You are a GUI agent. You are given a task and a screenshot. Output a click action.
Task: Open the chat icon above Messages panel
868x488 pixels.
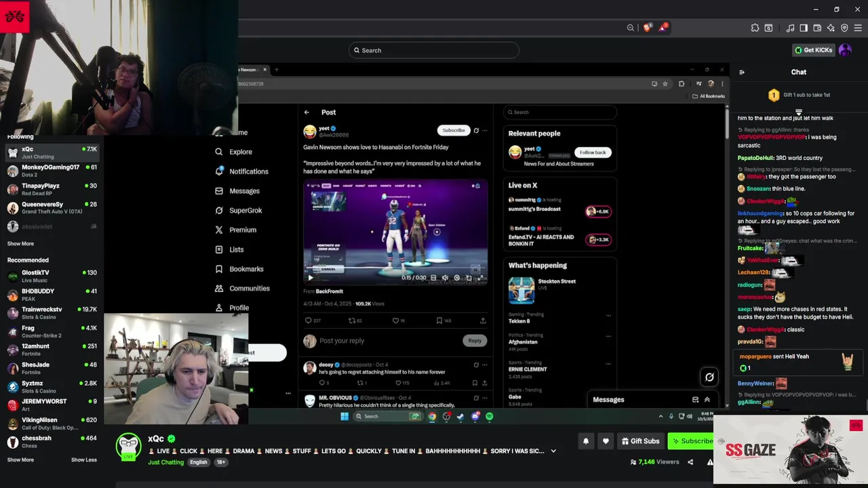pyautogui.click(x=709, y=377)
